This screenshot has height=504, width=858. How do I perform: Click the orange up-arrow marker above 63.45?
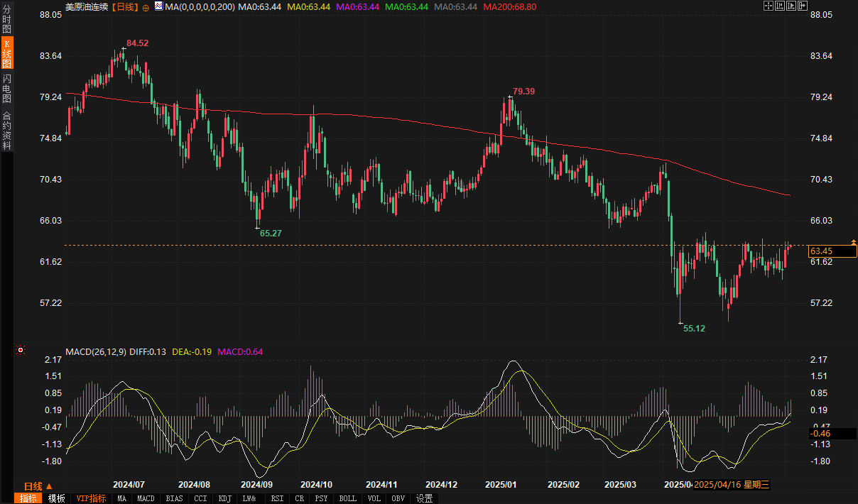pos(853,243)
